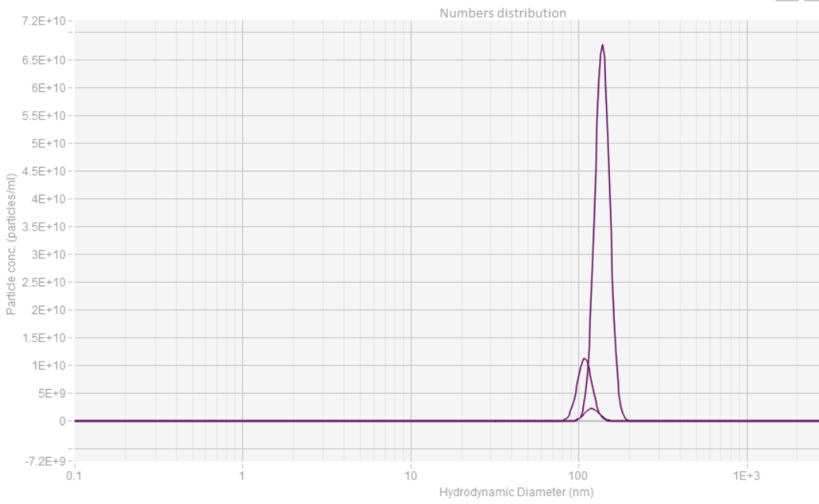819x504 pixels.
Task: Select the x-axis tick label '100'
Action: coord(578,476)
